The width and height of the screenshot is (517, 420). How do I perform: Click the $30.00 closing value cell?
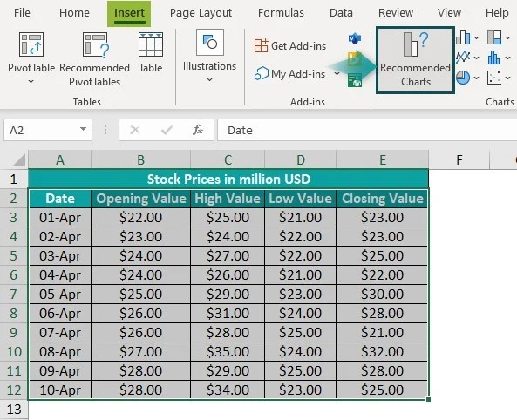(383, 294)
